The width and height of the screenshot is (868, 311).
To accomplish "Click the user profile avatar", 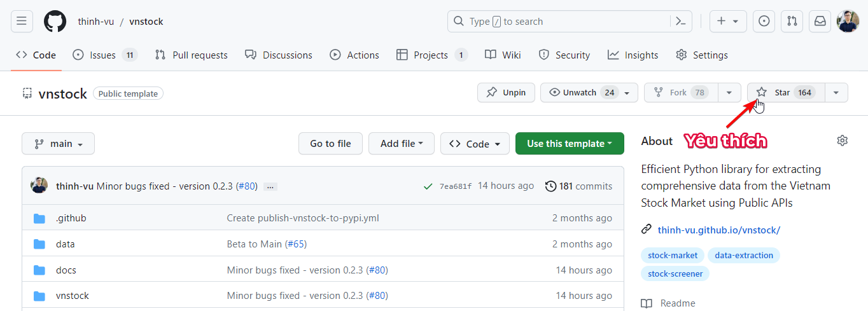I will click(848, 21).
